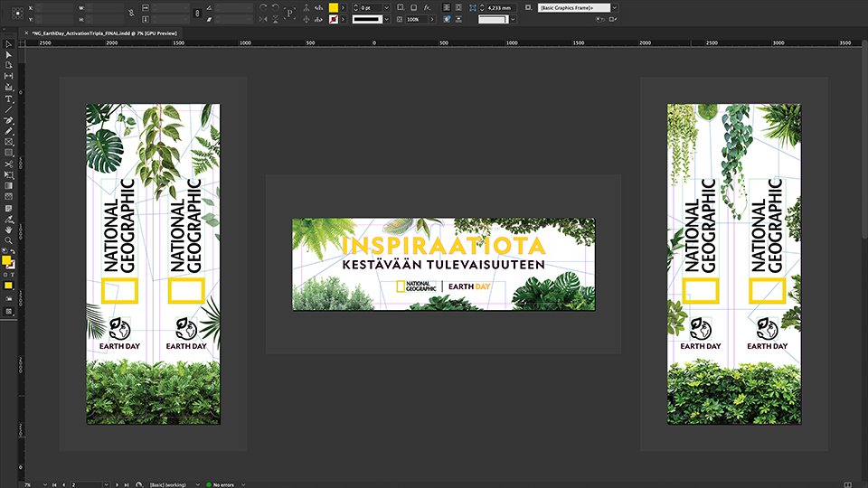Open the Basic Graphics Frame style dropdown
Viewport: 868px width, 488px height.
click(x=615, y=8)
